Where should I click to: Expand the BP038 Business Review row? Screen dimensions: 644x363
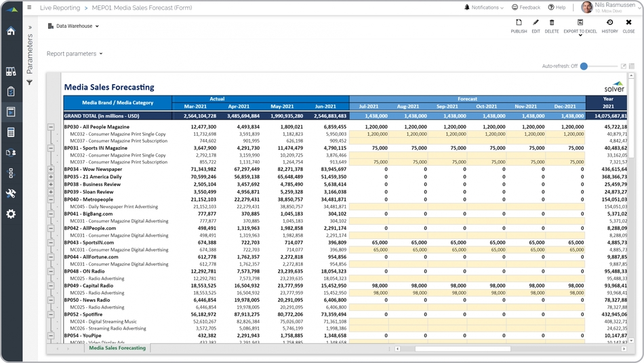(x=51, y=184)
